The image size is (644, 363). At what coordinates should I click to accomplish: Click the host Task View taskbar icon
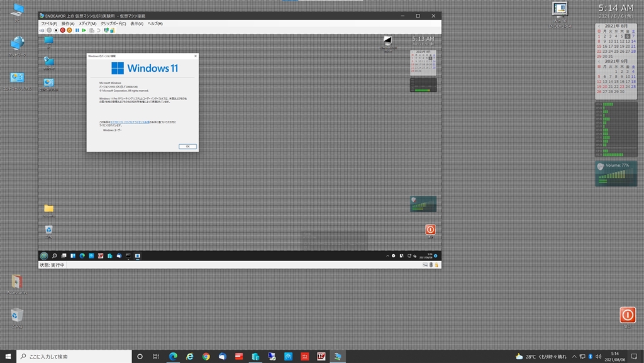[x=156, y=357]
